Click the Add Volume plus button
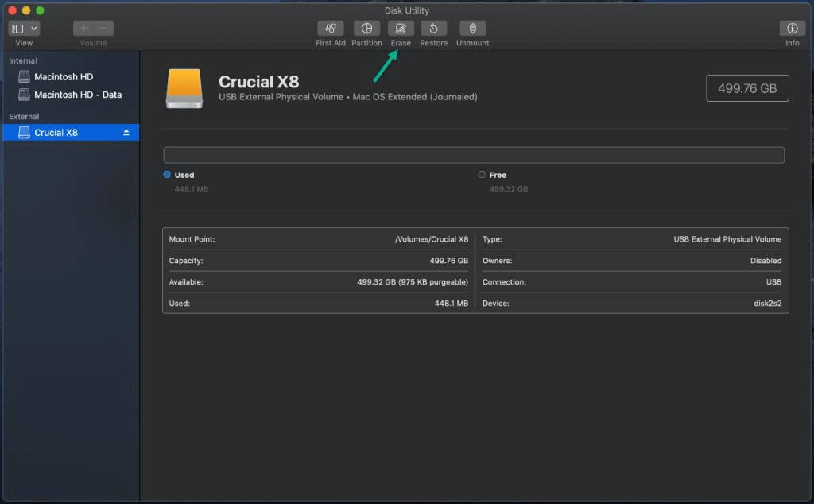Screen dimensions: 814x504 click(x=83, y=27)
